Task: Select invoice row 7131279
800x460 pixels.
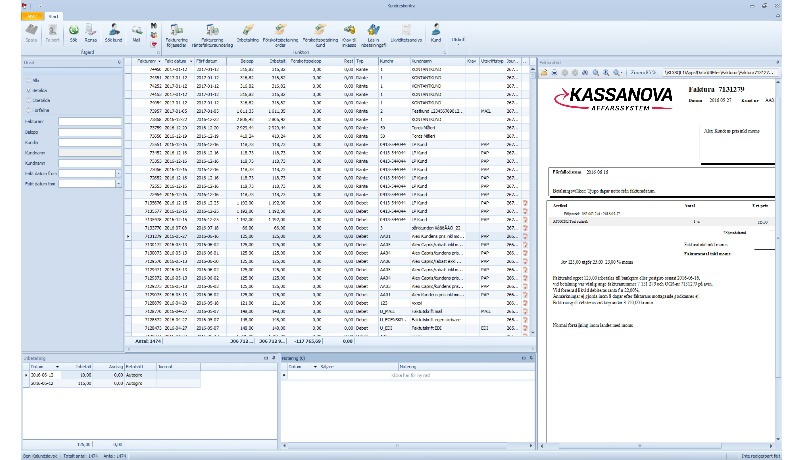Action: coord(327,236)
